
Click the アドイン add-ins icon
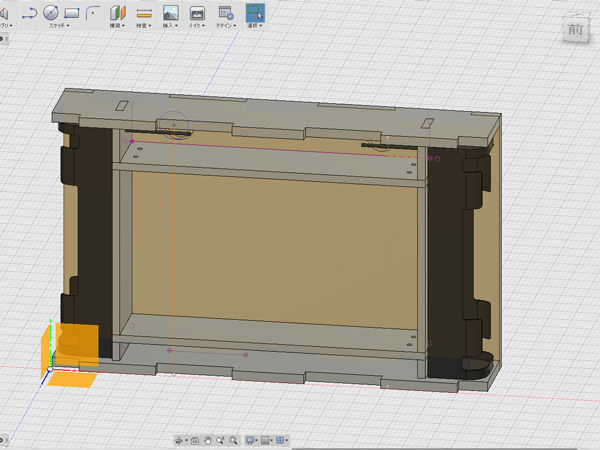(225, 12)
